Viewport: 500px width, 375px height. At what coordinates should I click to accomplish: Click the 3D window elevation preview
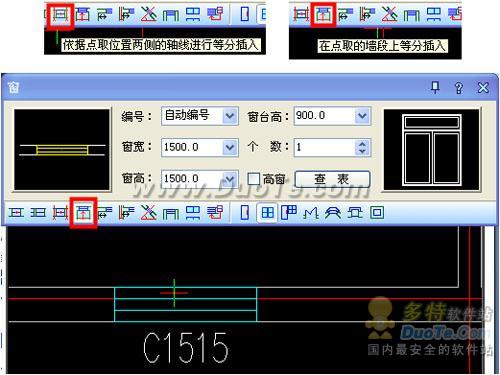point(432,150)
